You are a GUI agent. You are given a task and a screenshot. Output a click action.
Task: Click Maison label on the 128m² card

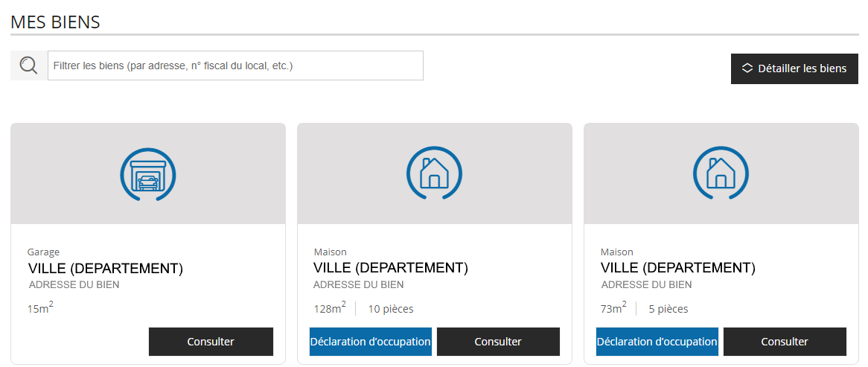coord(330,252)
